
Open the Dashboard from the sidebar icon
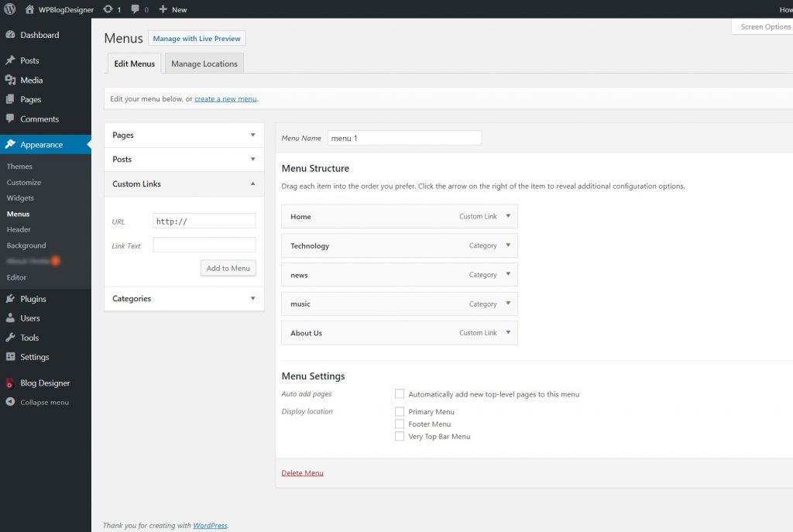tap(11, 34)
